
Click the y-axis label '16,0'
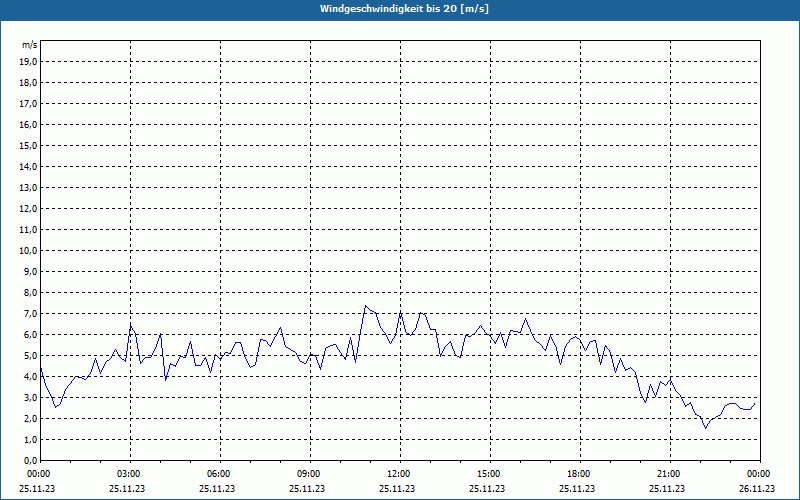click(x=30, y=124)
